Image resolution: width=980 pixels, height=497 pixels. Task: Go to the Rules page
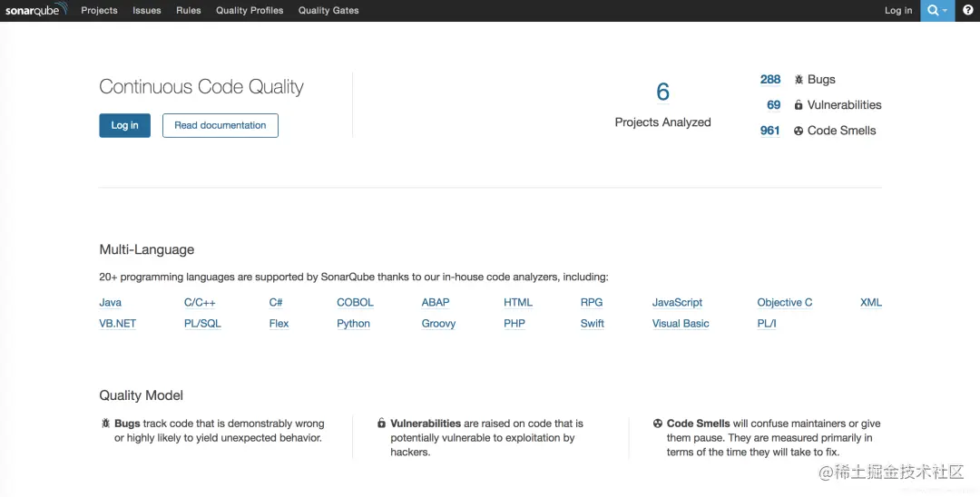click(188, 11)
